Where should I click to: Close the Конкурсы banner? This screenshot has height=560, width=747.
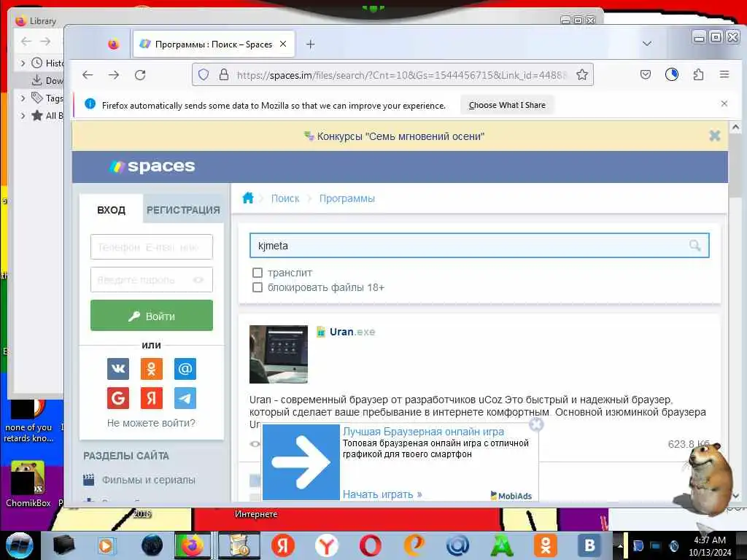pyautogui.click(x=715, y=136)
